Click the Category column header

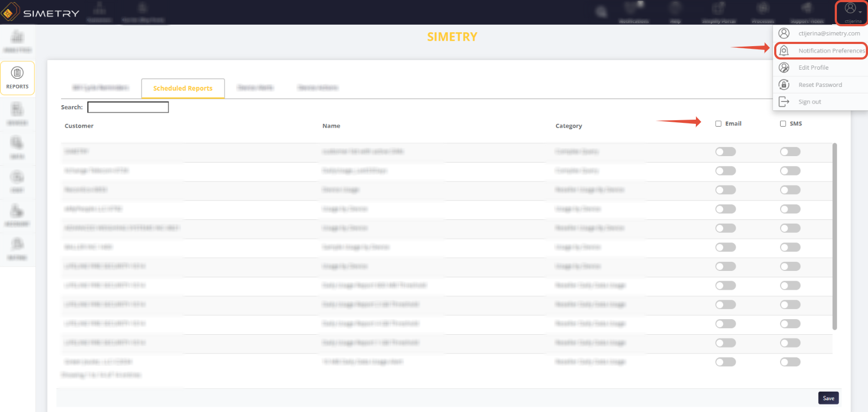tap(569, 126)
